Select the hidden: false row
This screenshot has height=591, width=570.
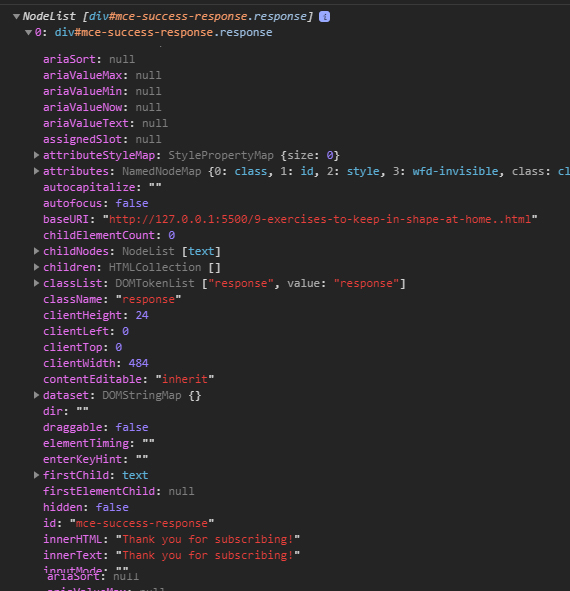86,507
